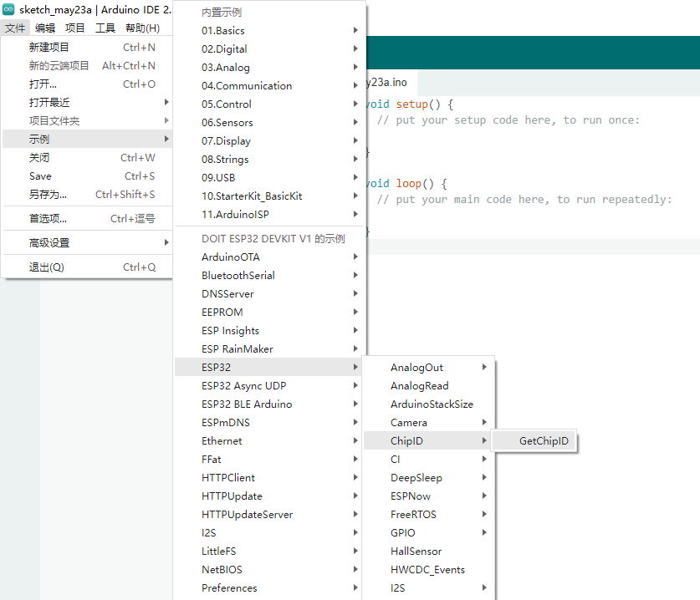700x600 pixels.
Task: Select ArduinoStackSize example
Action: click(x=428, y=404)
